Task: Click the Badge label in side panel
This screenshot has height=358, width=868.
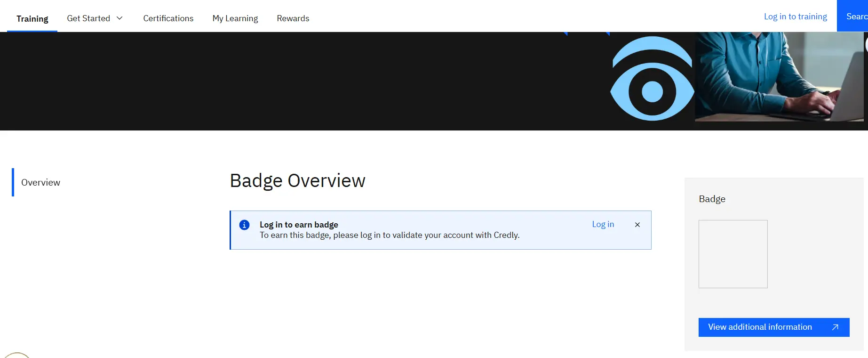Action: coord(712,199)
